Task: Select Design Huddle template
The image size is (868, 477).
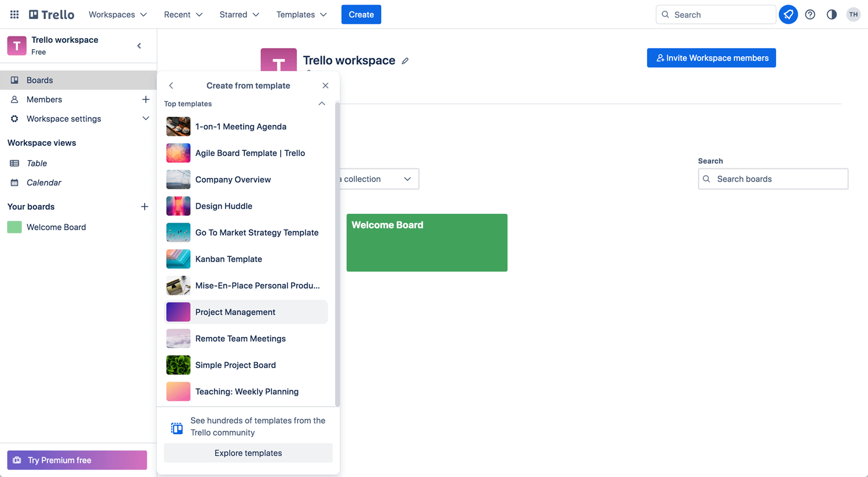Action: (247, 206)
